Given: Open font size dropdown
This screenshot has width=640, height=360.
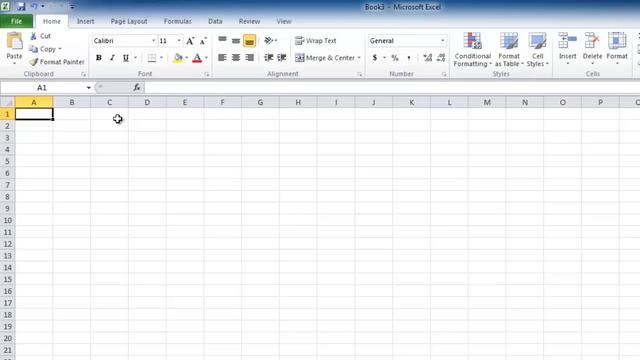Looking at the screenshot, I should coord(179,41).
